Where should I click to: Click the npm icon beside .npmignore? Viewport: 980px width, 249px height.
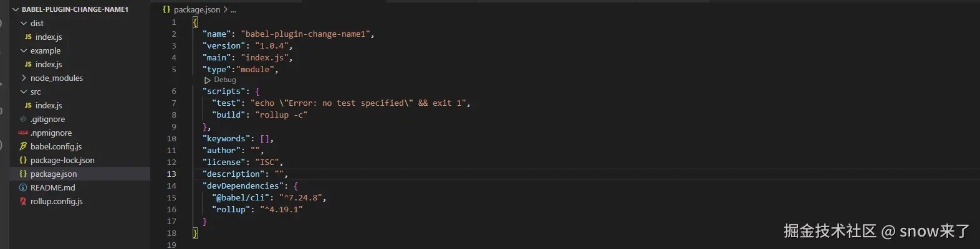coord(23,133)
